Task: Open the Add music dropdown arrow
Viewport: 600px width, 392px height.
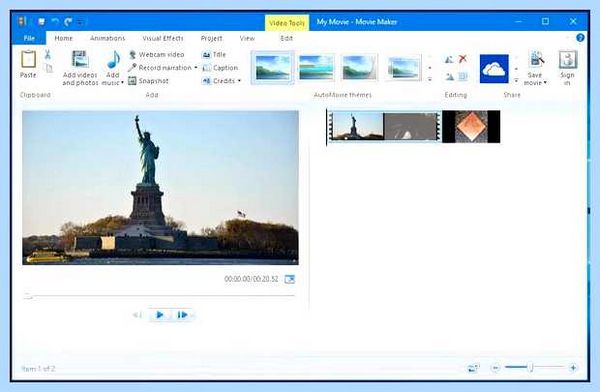Action: (x=122, y=83)
